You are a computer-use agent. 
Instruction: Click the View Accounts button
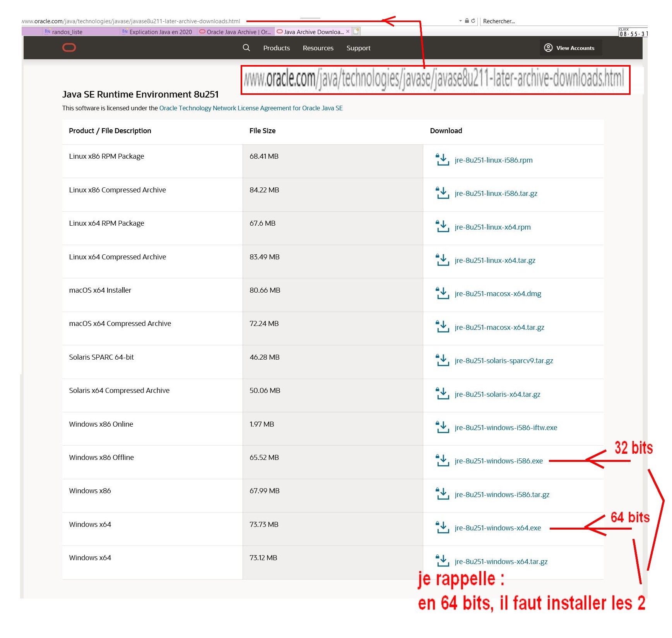coord(571,48)
